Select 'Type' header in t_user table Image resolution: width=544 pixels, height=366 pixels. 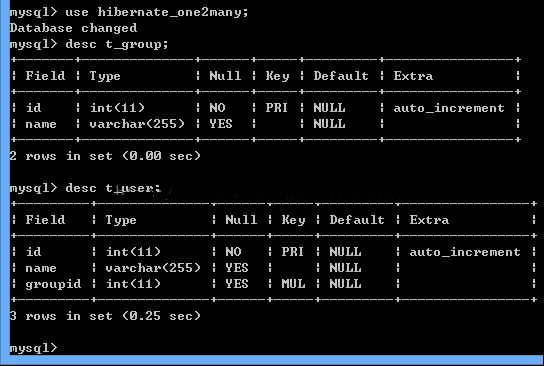tap(121, 220)
